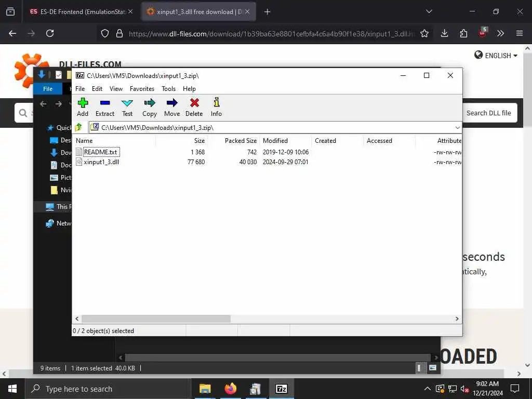
Task: Show more Firefox toolbar tools overflow
Action: pyautogui.click(x=500, y=33)
